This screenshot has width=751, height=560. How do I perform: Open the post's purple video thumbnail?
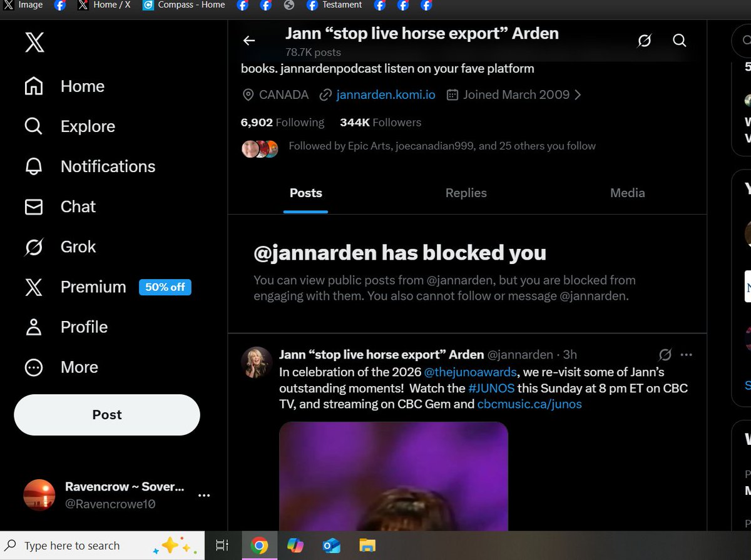click(x=394, y=476)
